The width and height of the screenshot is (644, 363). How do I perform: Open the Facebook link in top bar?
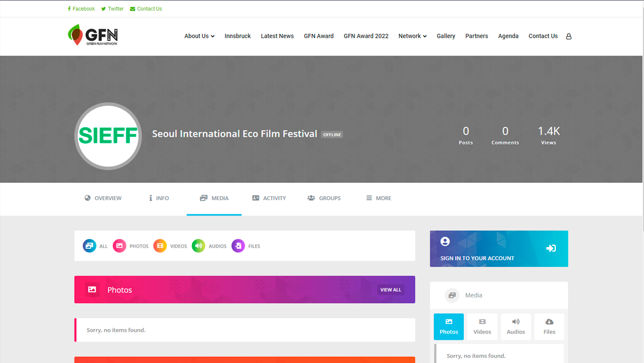(x=81, y=9)
